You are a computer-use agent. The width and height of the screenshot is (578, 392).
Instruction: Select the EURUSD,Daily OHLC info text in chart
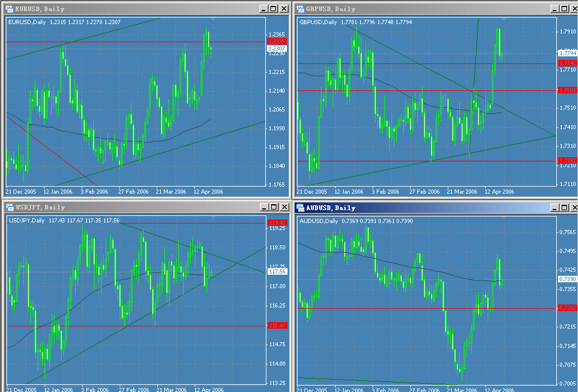click(x=65, y=22)
